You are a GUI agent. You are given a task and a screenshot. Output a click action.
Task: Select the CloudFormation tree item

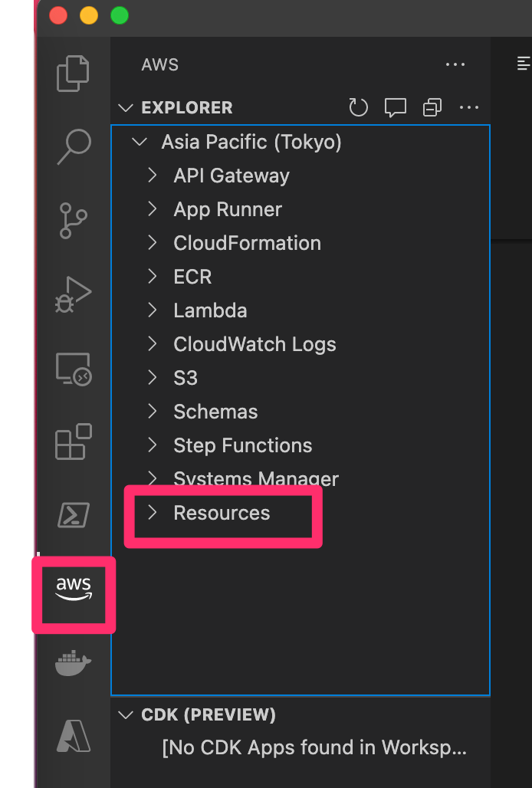coord(246,243)
